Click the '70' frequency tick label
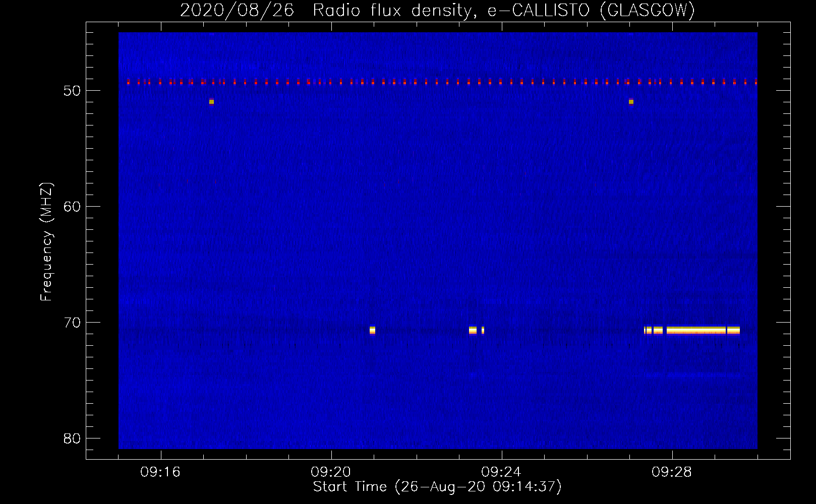Viewport: 816px width, 504px height. click(72, 323)
